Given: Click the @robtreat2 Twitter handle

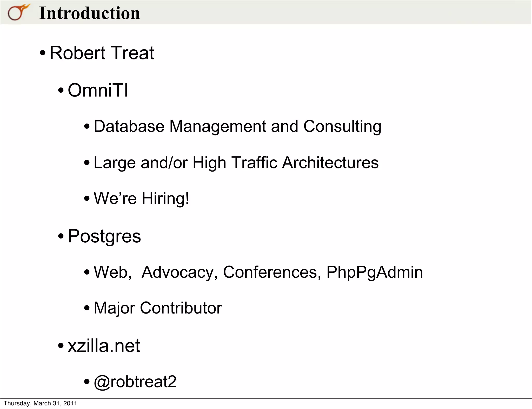Looking at the screenshot, I should (x=135, y=381).
